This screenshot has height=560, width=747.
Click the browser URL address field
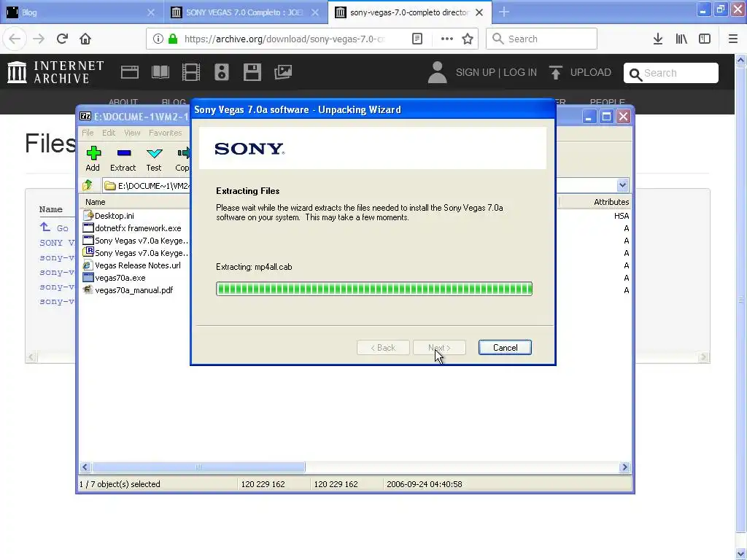pyautogui.click(x=285, y=39)
